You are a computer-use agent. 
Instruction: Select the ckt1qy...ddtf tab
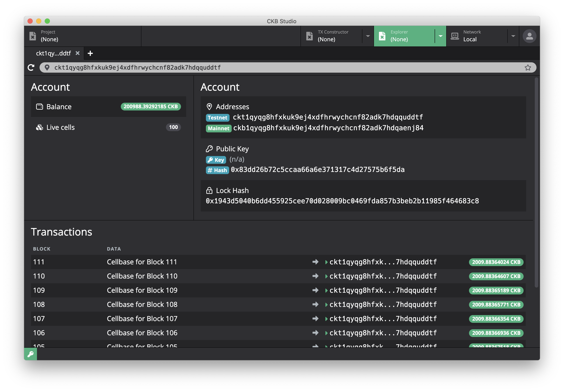pyautogui.click(x=53, y=53)
